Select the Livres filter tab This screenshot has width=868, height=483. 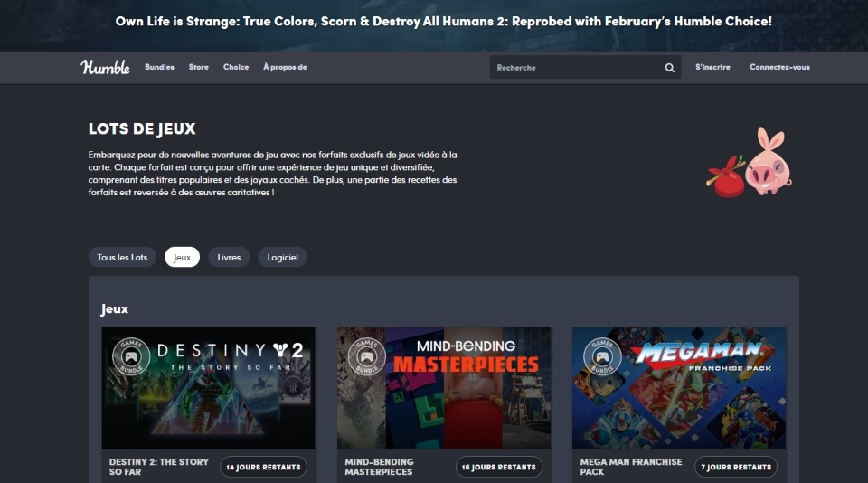[x=229, y=257]
